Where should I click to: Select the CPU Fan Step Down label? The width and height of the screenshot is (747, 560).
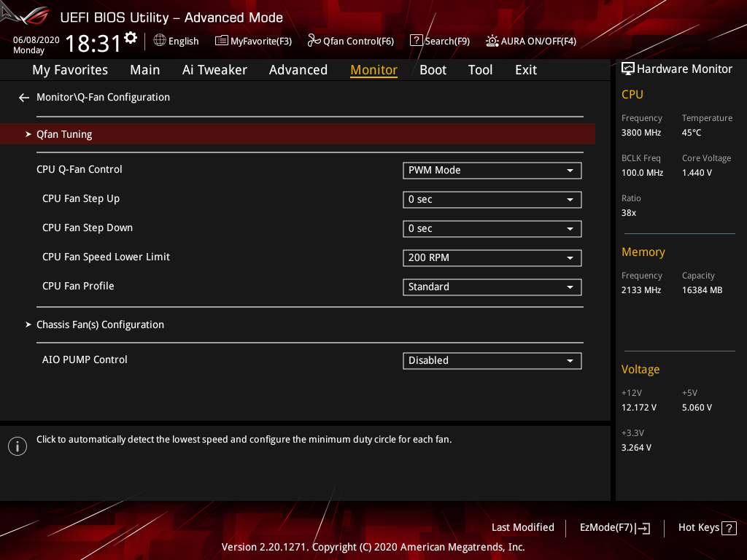(x=88, y=227)
